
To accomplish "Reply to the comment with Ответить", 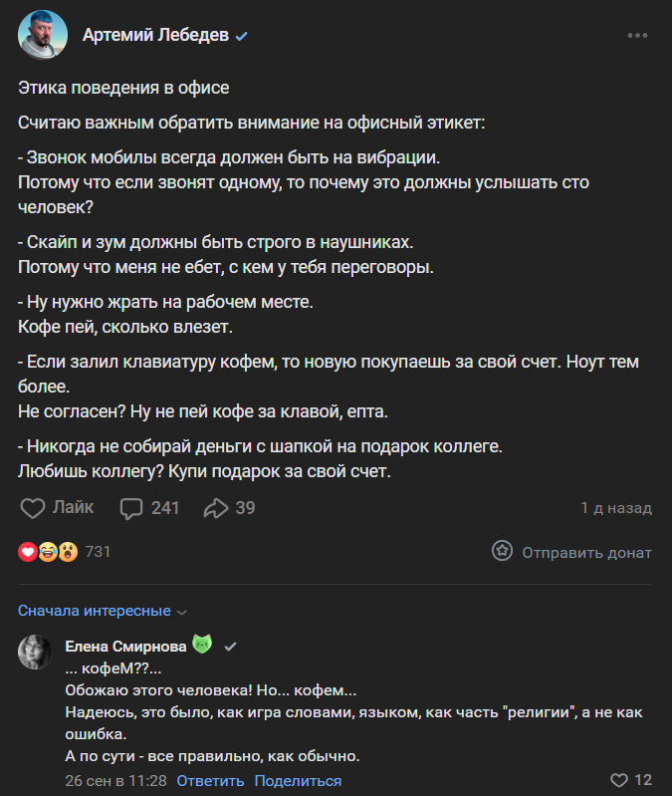I will pos(210,780).
